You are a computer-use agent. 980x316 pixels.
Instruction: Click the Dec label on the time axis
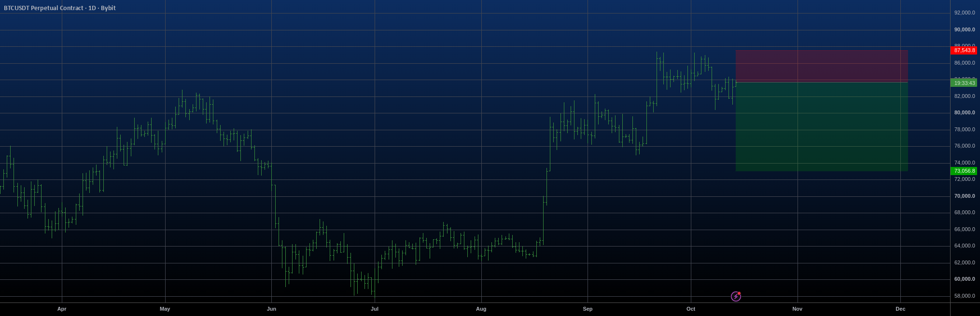click(x=900, y=309)
